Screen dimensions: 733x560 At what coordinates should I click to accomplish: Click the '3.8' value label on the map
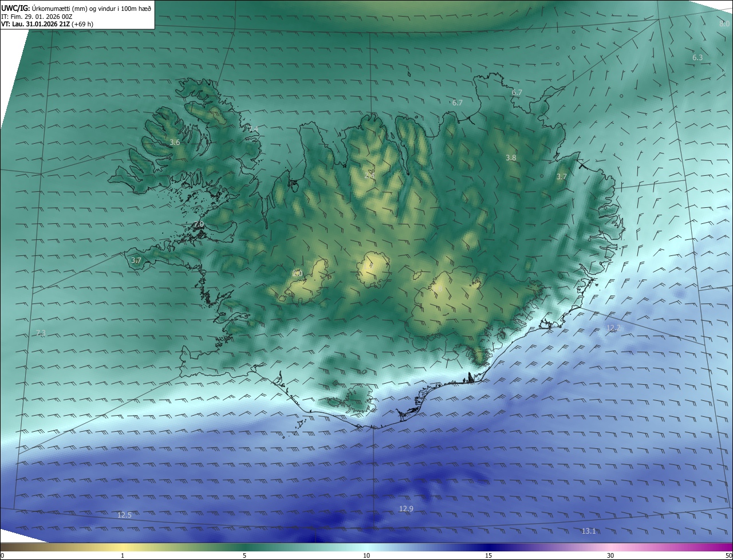pos(511,157)
